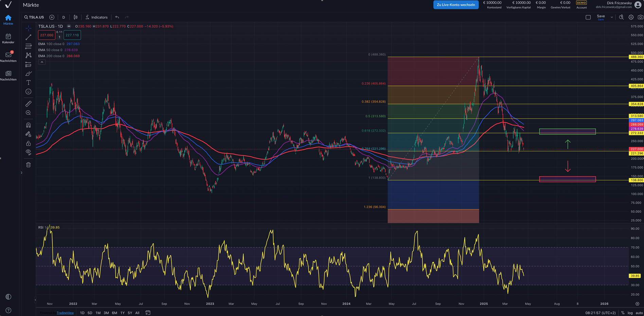The height and width of the screenshot is (316, 644).
Task: Click the trash icon to remove drawings
Action: click(29, 165)
